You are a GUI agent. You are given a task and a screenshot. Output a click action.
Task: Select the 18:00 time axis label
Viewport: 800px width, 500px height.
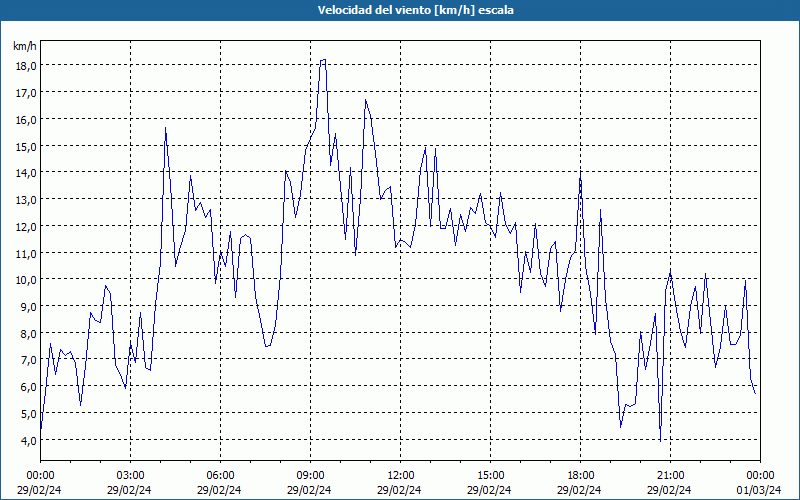[581, 476]
